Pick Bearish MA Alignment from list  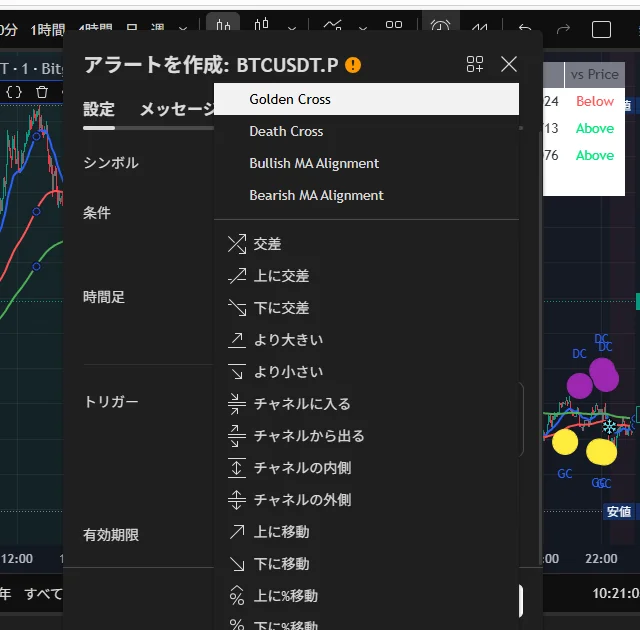coord(316,195)
